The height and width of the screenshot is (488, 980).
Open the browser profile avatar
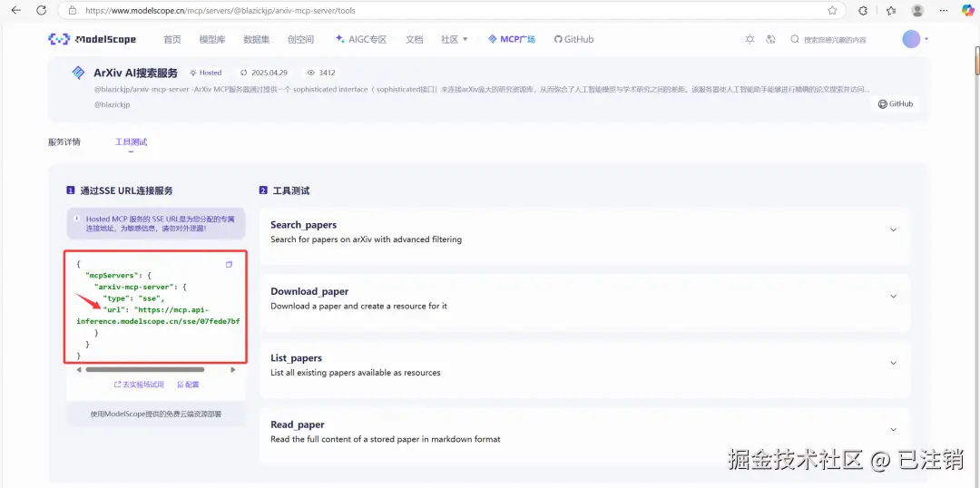click(917, 11)
